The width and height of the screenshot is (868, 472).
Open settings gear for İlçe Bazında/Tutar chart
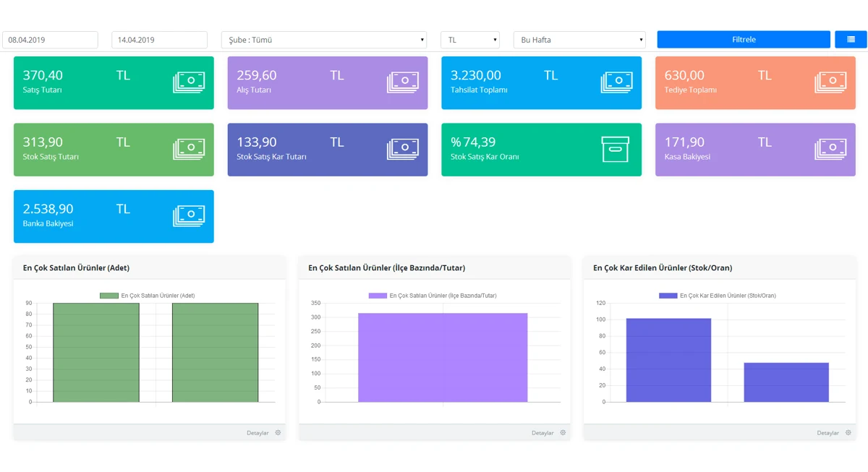tap(563, 433)
